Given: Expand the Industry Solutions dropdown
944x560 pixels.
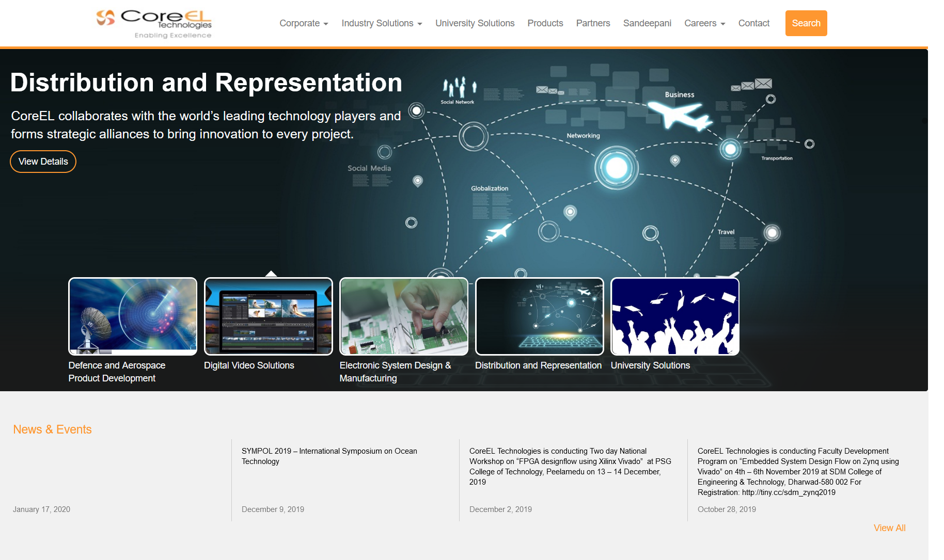Looking at the screenshot, I should click(x=382, y=23).
